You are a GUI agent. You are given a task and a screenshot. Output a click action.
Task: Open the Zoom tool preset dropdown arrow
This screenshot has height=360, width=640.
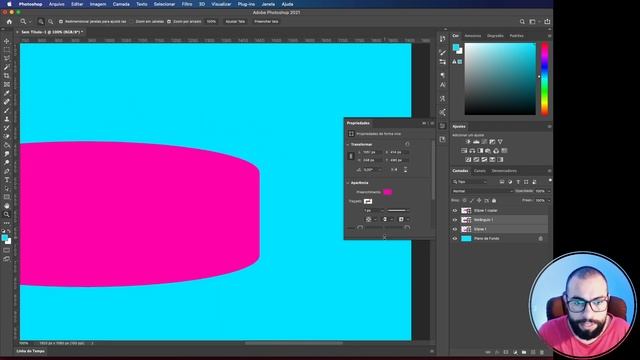[30, 22]
